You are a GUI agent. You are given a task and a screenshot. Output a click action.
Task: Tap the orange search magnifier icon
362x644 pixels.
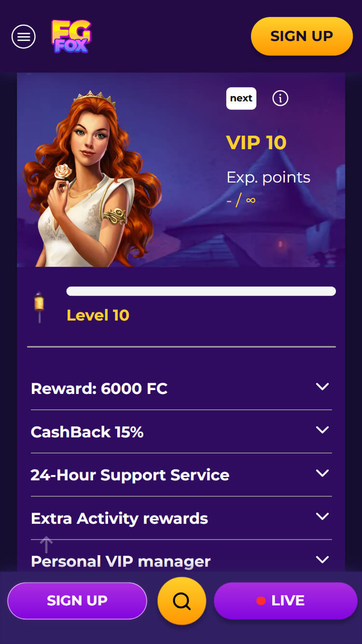click(182, 601)
